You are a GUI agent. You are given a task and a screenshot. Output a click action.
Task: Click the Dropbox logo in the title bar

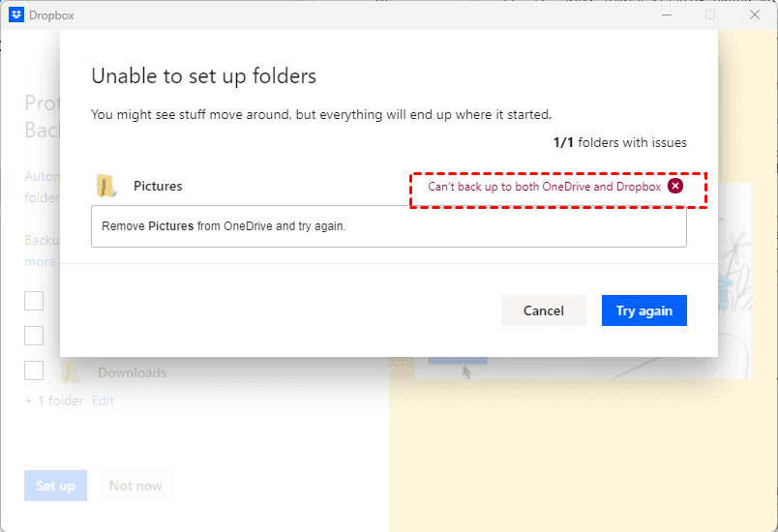point(16,15)
